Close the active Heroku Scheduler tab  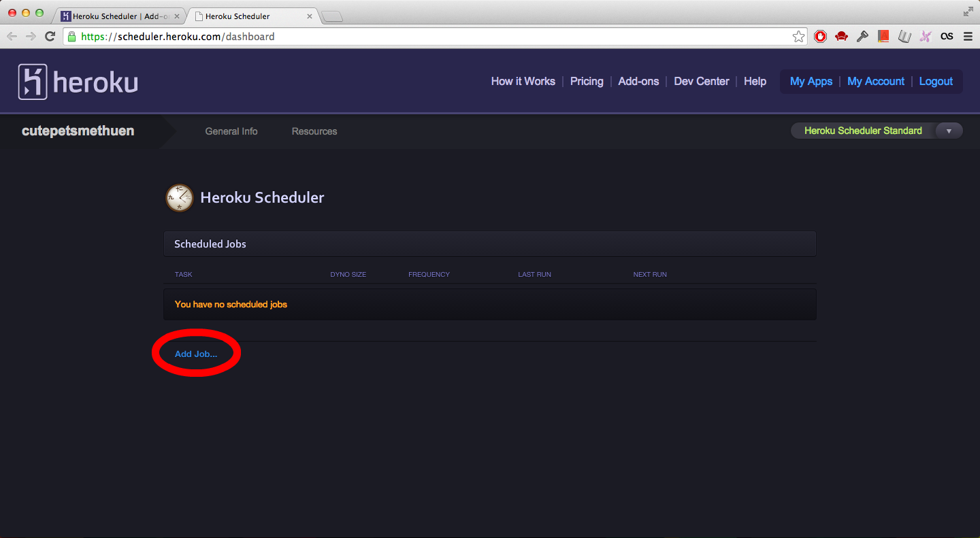coord(310,16)
